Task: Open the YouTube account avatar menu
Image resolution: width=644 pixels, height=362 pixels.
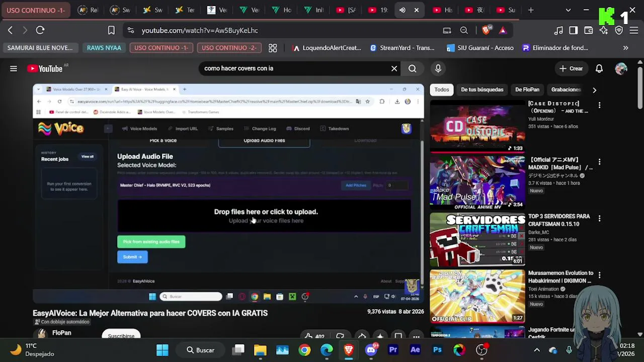Action: pyautogui.click(x=621, y=68)
